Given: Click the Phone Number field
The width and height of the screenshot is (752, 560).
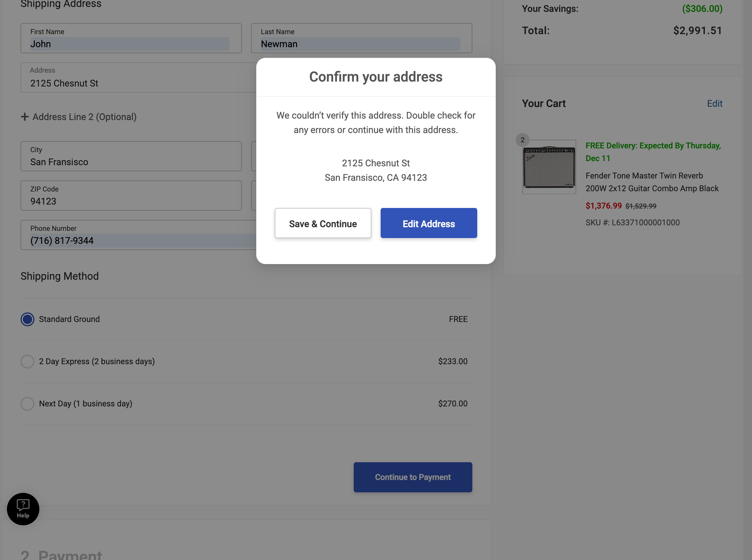Looking at the screenshot, I should point(136,240).
